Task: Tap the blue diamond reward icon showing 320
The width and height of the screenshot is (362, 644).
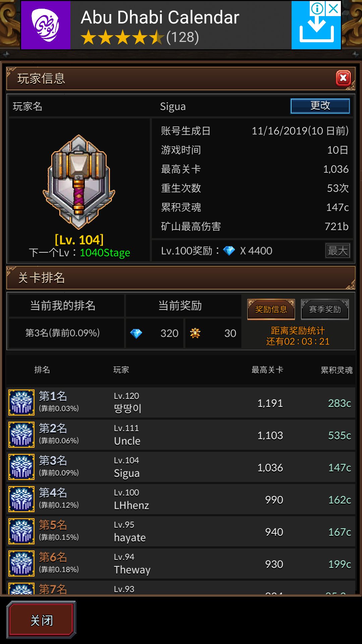Action: [x=136, y=333]
